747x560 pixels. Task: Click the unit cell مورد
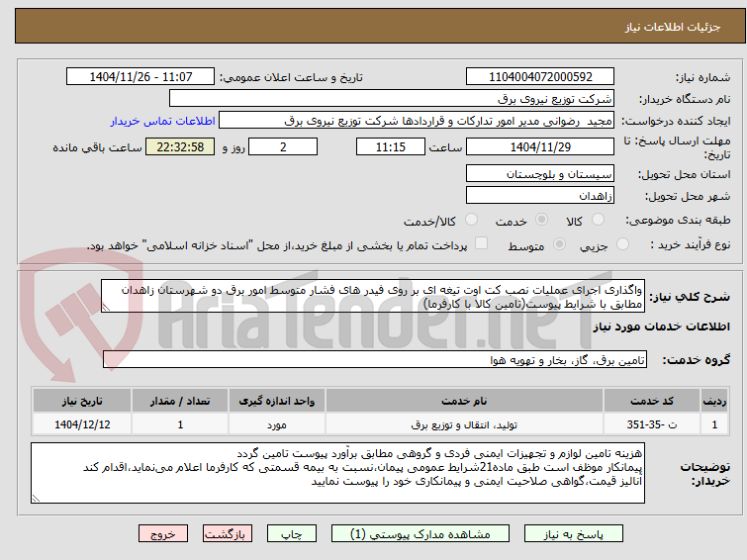click(277, 424)
